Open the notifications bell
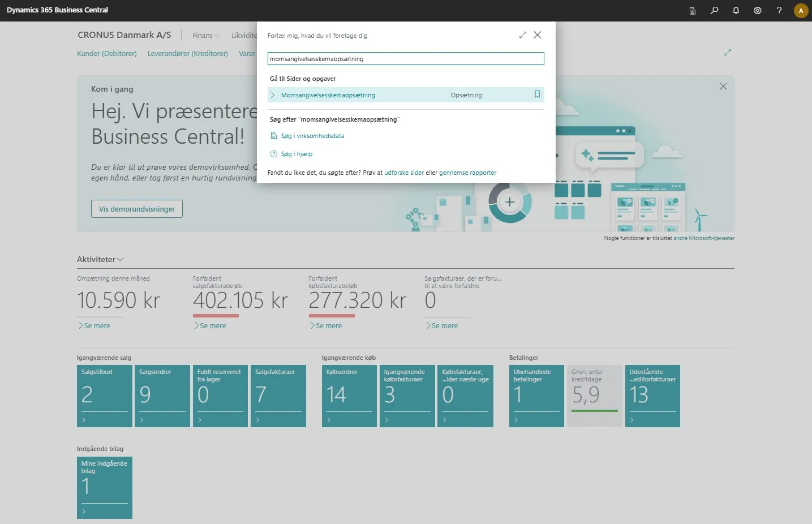 736,11
